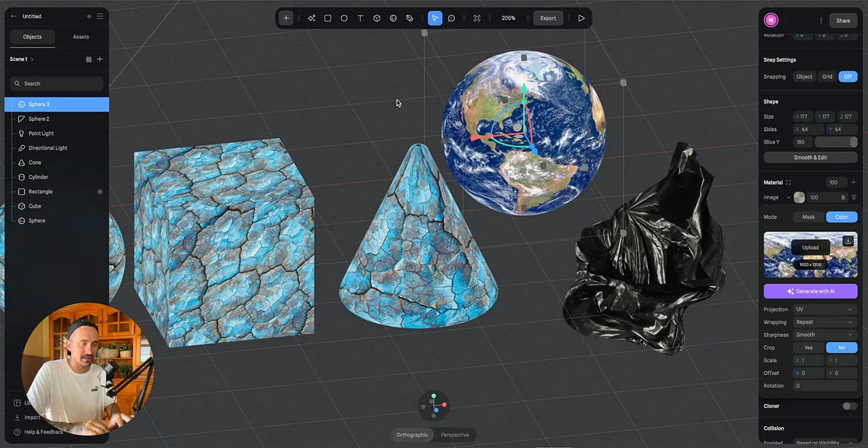
Task: Set Snapping to Grid
Action: click(827, 76)
